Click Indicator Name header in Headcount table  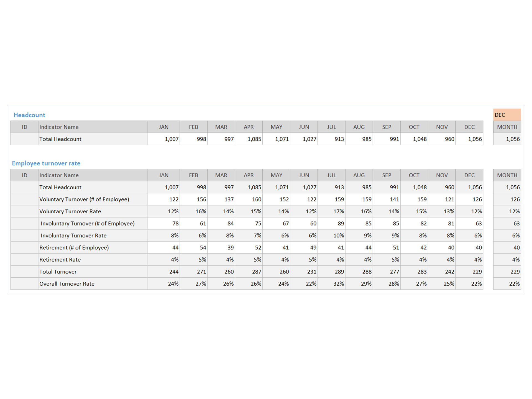coord(93,127)
